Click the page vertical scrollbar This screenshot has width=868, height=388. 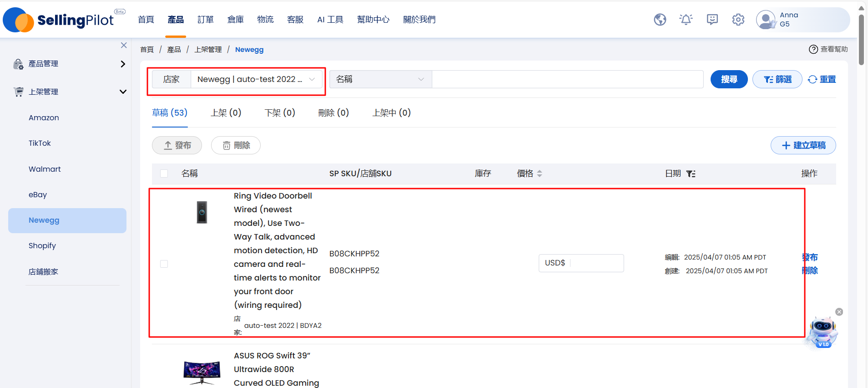861,40
